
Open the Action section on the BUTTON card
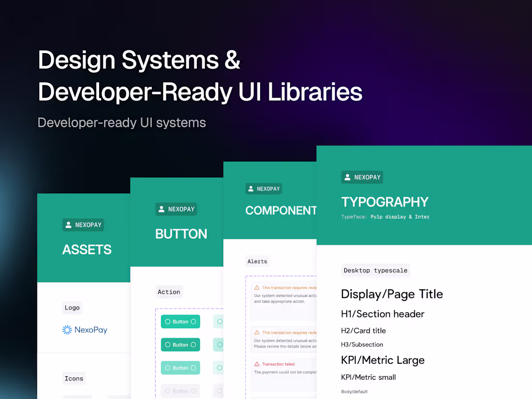(169, 292)
